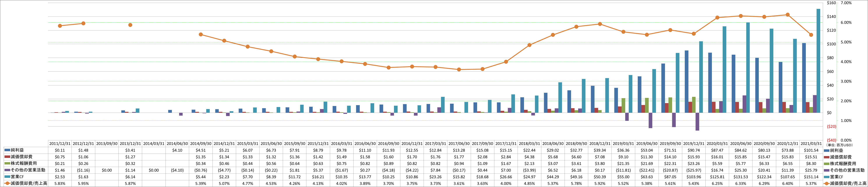
Task: Select the $2.53 operating cash flow cell
Action: (60, 177)
